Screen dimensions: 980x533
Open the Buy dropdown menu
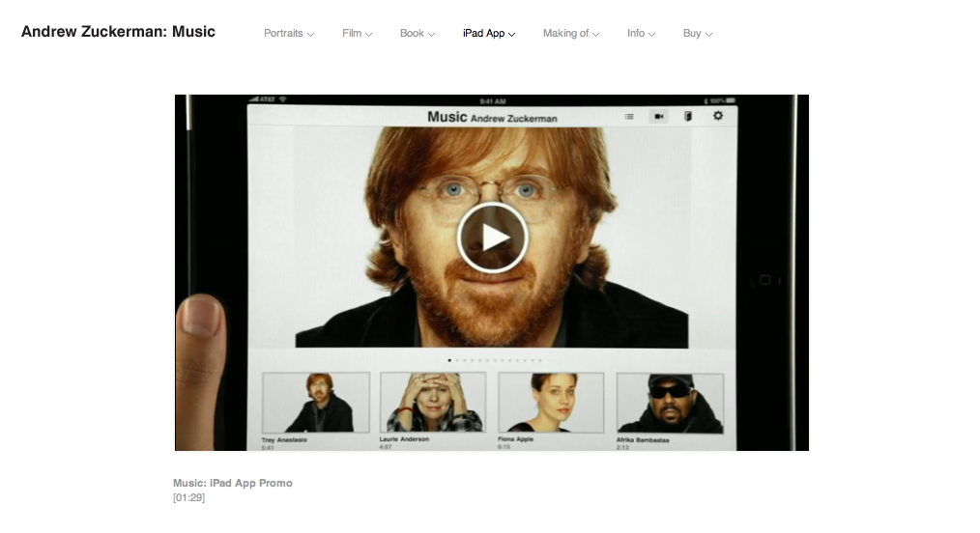698,33
